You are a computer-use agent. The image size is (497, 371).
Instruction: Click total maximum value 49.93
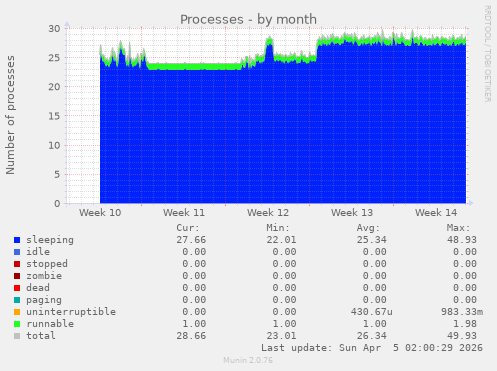(462, 336)
